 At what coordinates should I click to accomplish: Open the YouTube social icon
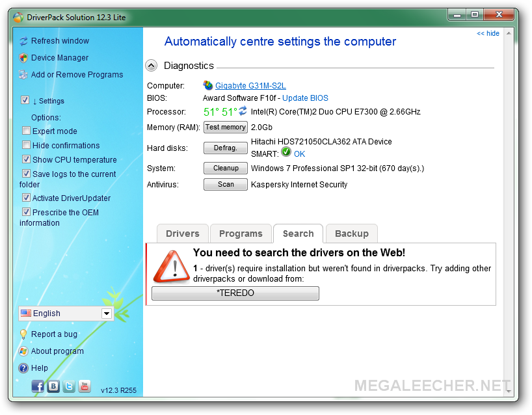pos(85,386)
